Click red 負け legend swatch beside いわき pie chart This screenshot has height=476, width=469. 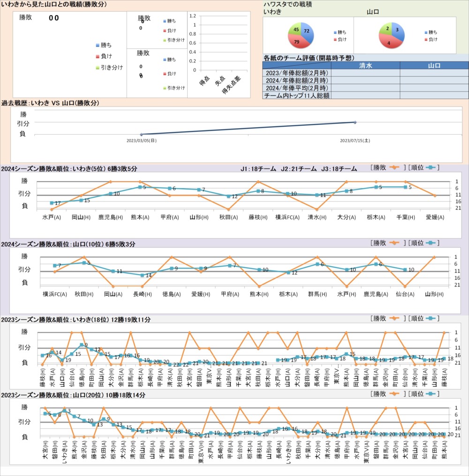[x=335, y=39]
